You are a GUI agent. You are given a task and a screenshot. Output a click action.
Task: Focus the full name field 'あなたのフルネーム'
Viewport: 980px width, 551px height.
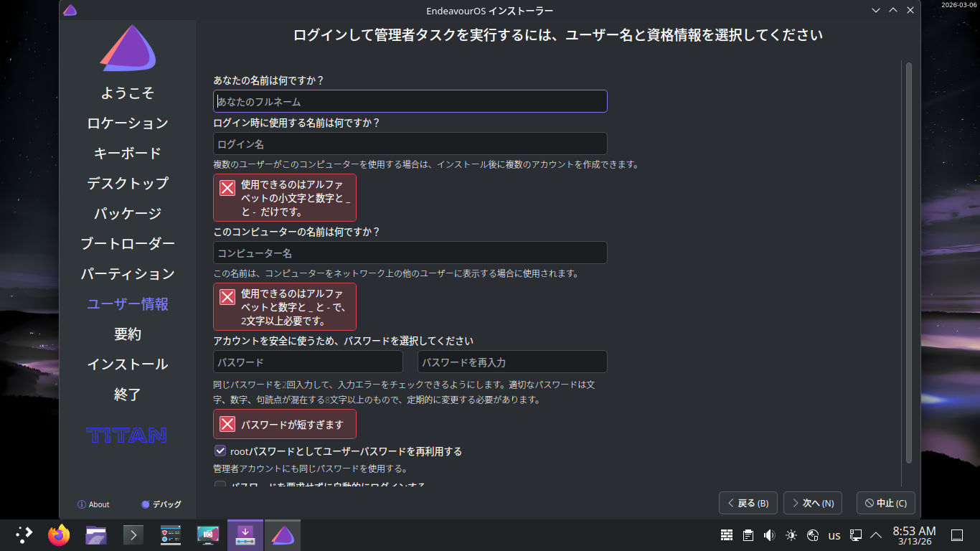click(410, 101)
